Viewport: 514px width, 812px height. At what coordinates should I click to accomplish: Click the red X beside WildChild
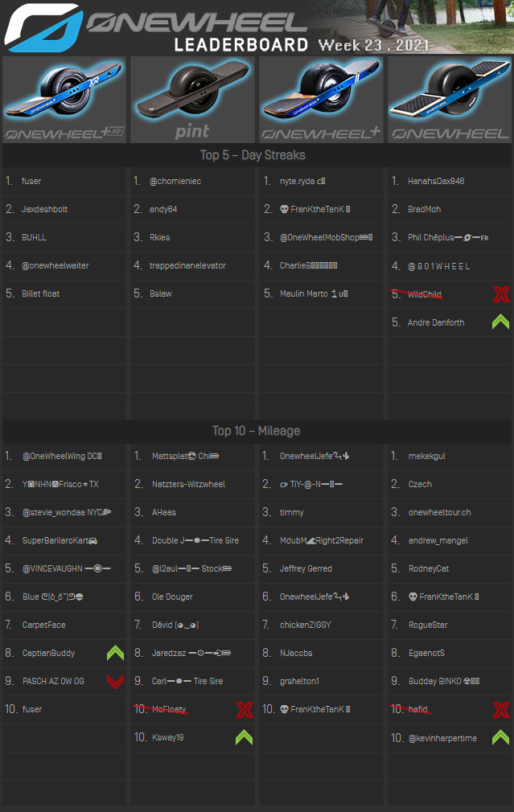tap(501, 294)
